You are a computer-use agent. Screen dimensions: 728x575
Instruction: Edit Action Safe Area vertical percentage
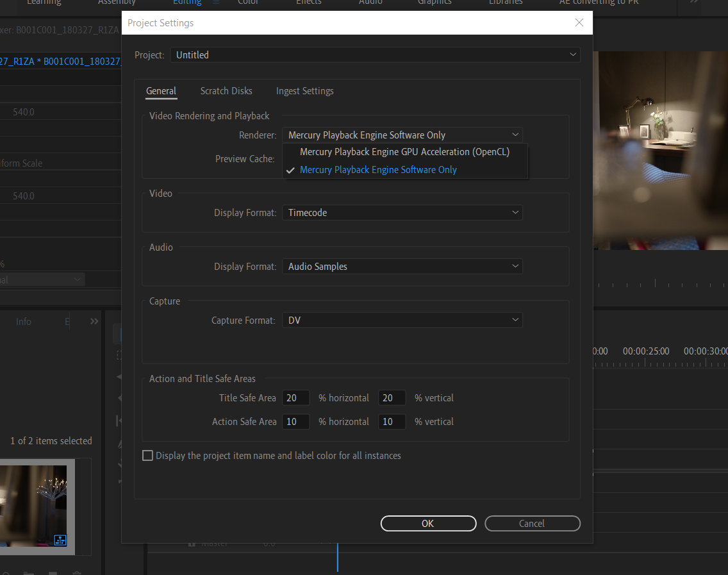pyautogui.click(x=392, y=422)
